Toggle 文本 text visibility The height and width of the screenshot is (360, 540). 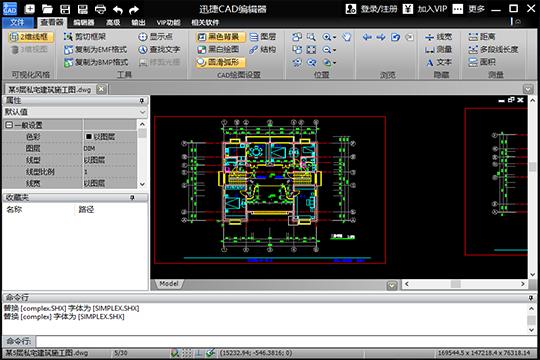(x=438, y=62)
